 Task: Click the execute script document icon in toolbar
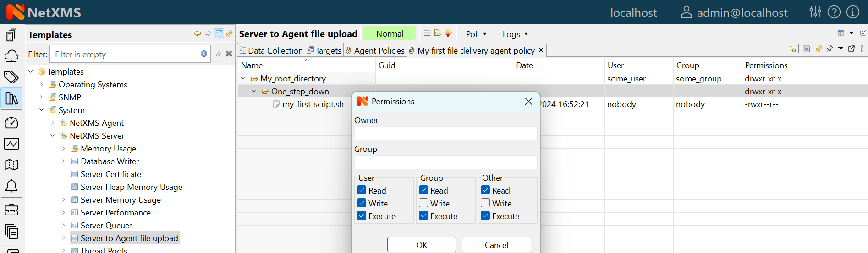point(438,33)
